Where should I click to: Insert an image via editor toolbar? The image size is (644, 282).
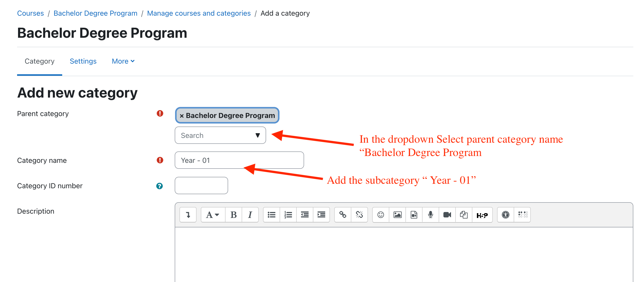[x=397, y=215]
